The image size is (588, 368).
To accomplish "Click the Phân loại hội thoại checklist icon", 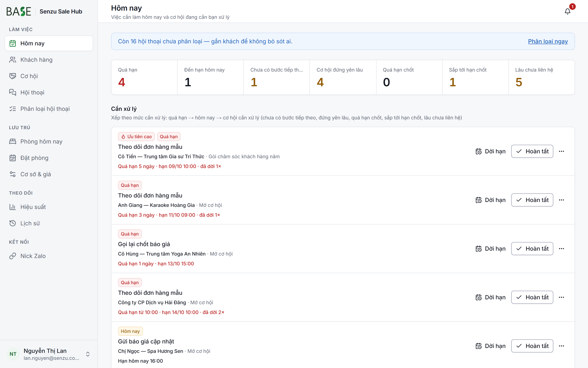I will (x=13, y=109).
